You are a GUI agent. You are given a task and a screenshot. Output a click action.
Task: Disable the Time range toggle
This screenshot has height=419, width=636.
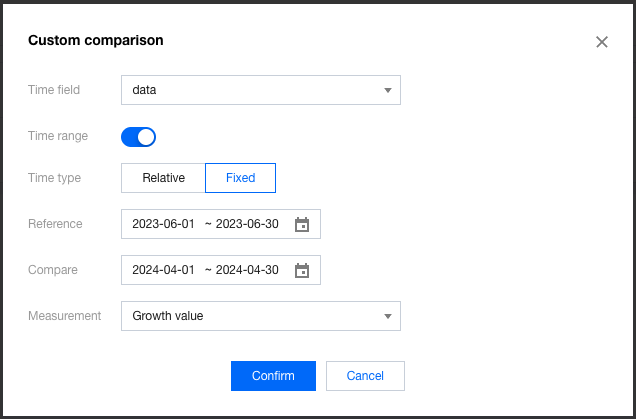coord(138,137)
